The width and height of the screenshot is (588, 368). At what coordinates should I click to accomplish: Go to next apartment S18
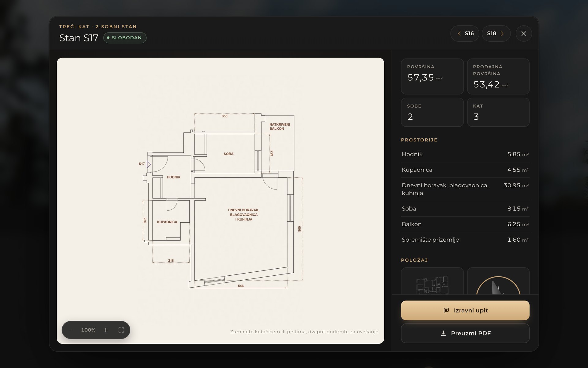[x=496, y=33]
